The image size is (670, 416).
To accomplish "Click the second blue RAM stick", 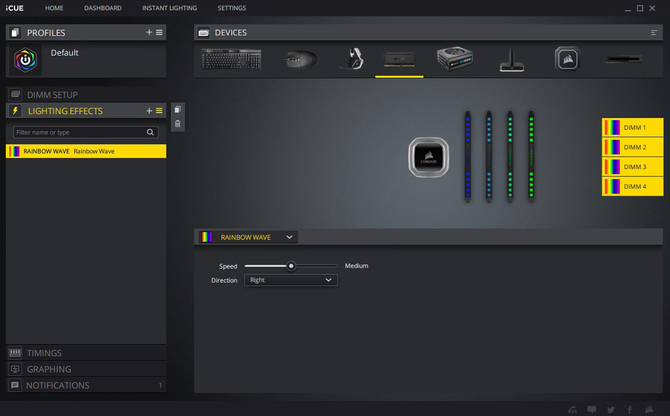I will pyautogui.click(x=489, y=157).
